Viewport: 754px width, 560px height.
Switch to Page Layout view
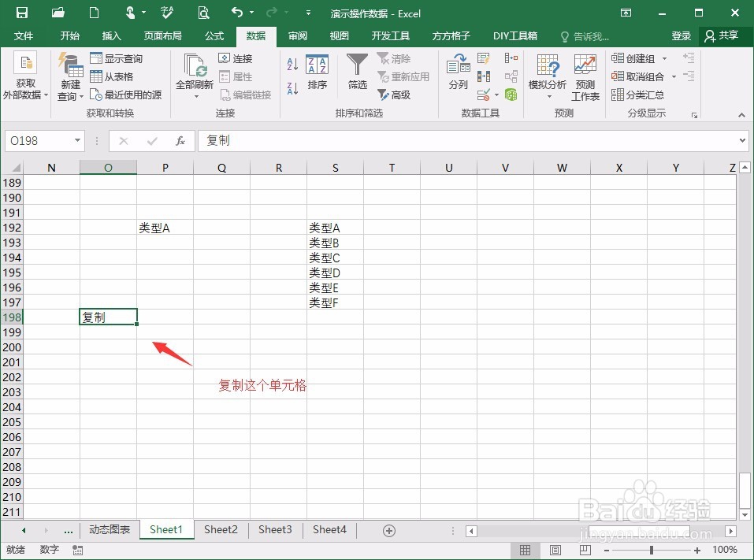(555, 550)
